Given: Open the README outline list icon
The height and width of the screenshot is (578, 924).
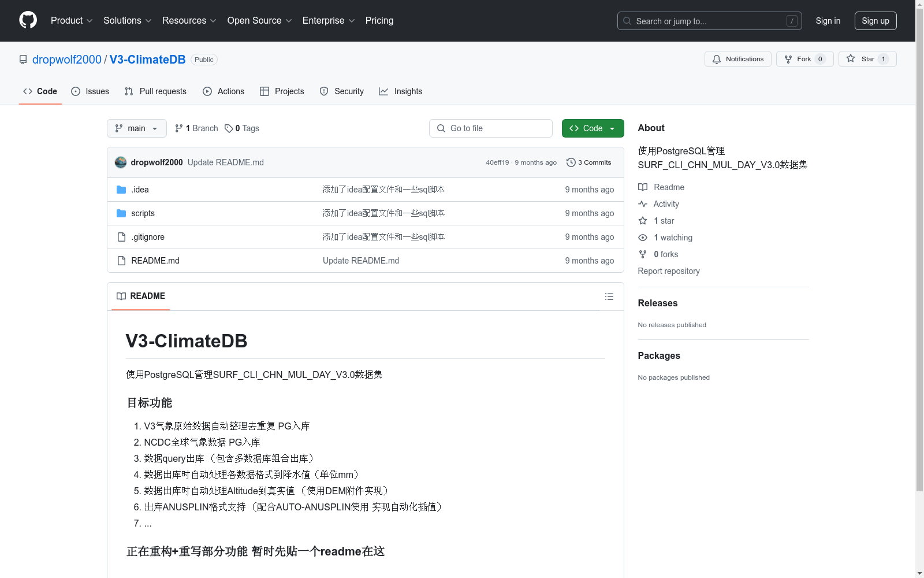Looking at the screenshot, I should pos(609,297).
